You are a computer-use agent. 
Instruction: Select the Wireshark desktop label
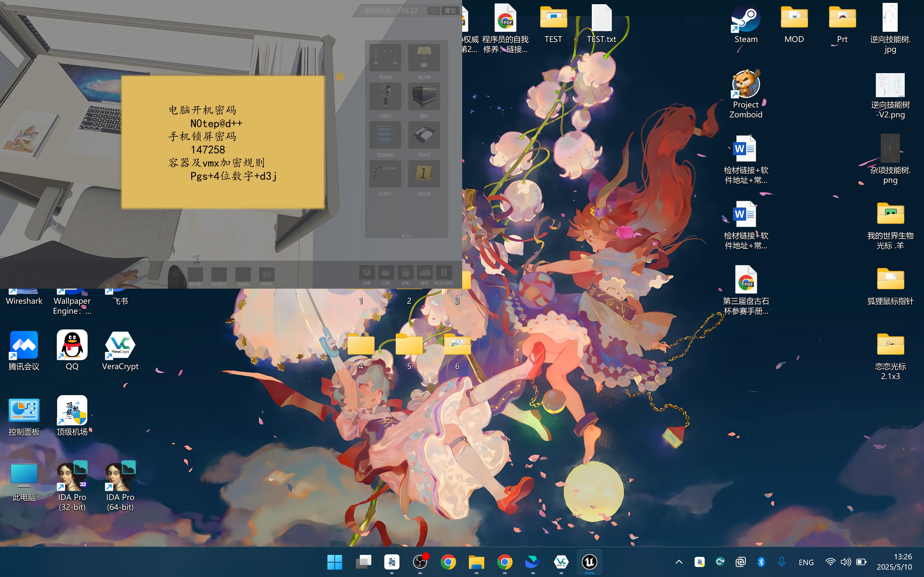tap(24, 301)
